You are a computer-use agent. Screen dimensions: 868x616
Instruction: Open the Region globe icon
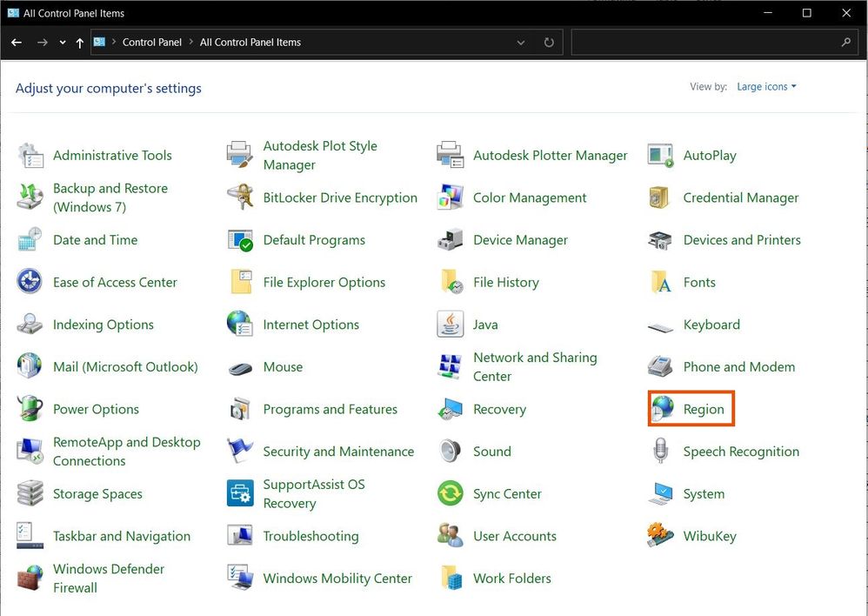662,409
